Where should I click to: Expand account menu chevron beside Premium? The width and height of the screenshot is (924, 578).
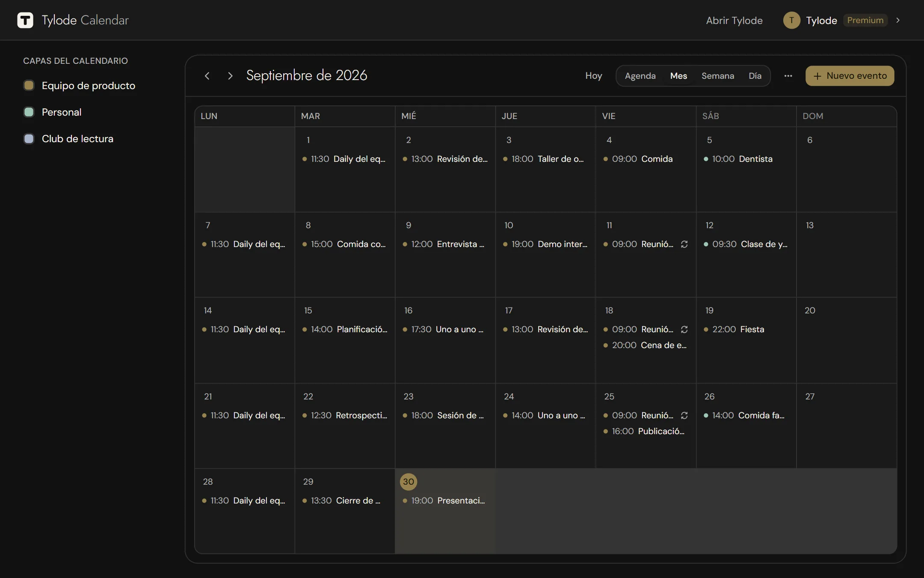[898, 20]
